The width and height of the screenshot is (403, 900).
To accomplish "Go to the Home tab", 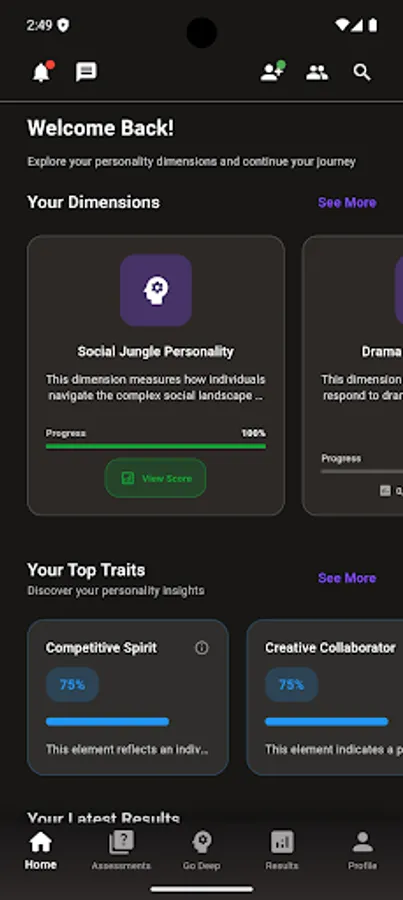I will (x=40, y=851).
